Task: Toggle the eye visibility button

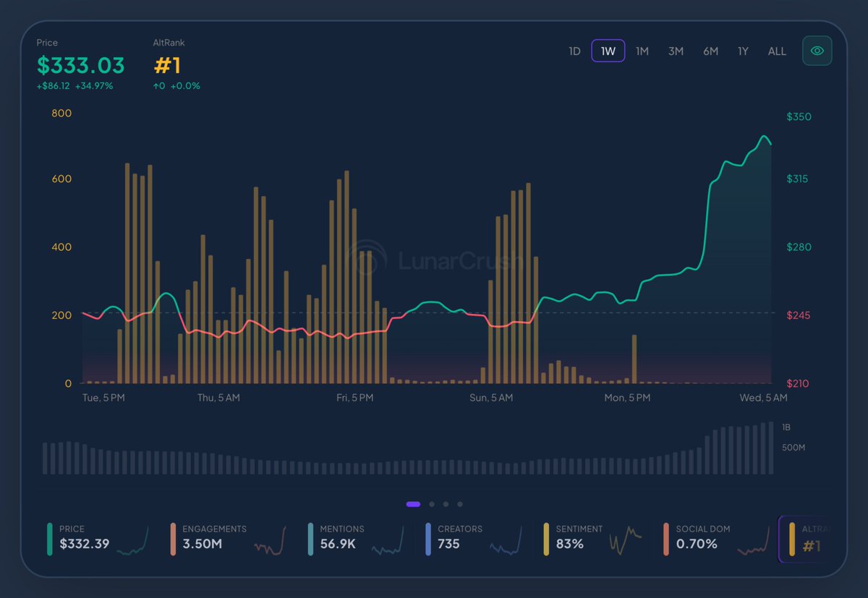Action: pos(817,51)
